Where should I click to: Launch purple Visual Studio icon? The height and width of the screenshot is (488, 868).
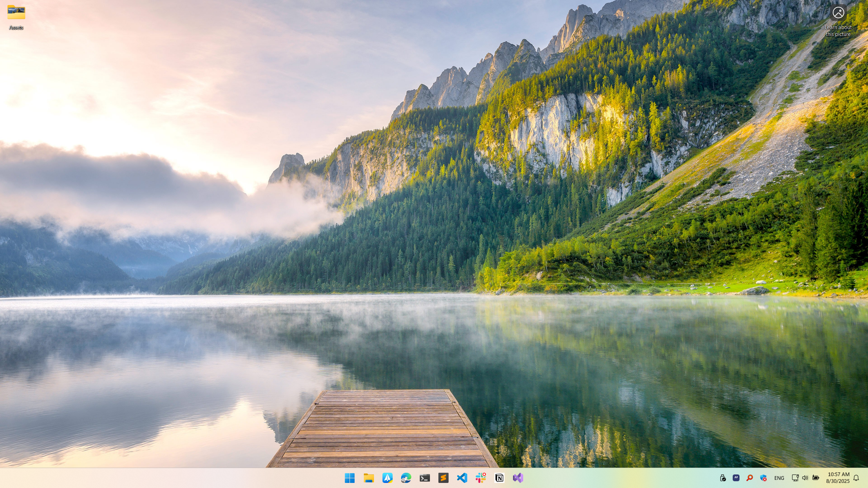[518, 478]
